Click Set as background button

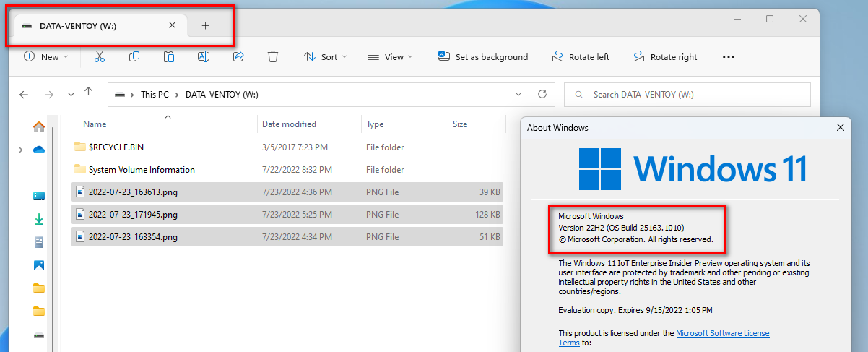pos(483,56)
